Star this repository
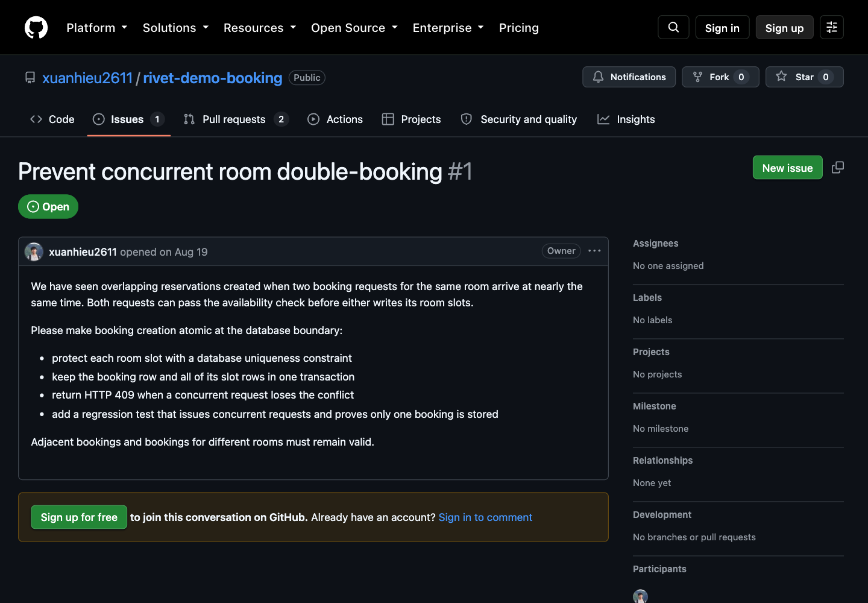This screenshot has height=603, width=868. [x=804, y=77]
